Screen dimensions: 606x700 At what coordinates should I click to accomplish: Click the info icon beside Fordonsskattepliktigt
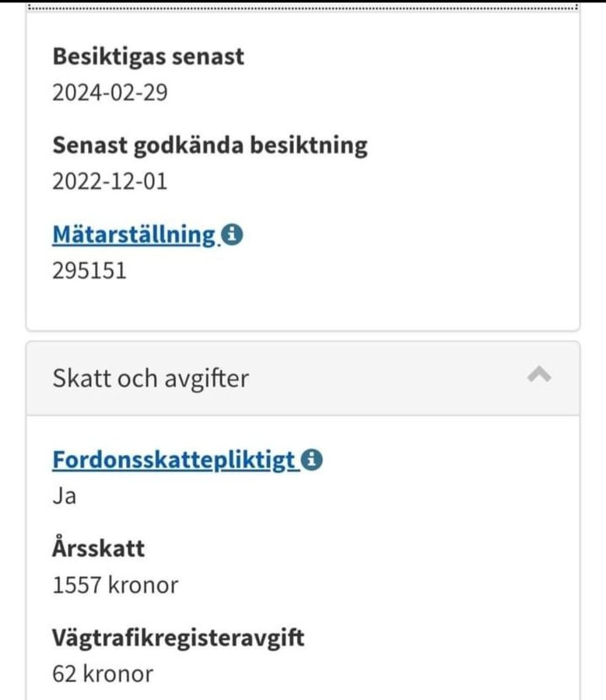312,460
